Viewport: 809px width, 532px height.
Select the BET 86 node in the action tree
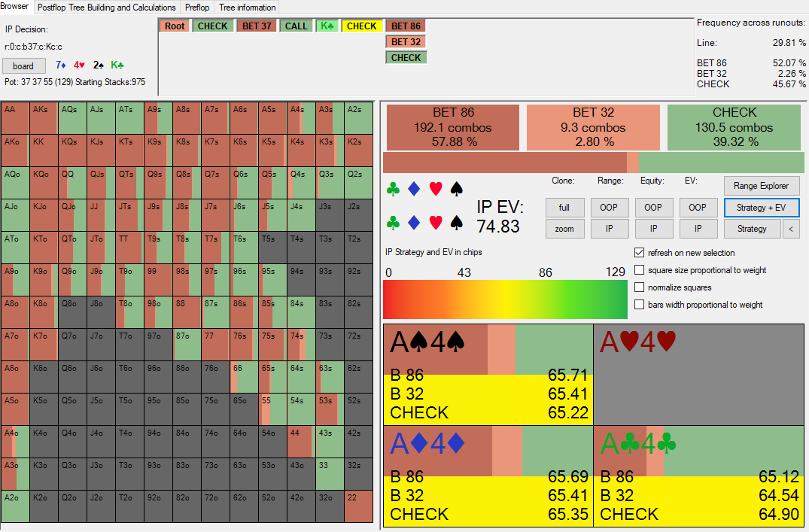pyautogui.click(x=406, y=26)
